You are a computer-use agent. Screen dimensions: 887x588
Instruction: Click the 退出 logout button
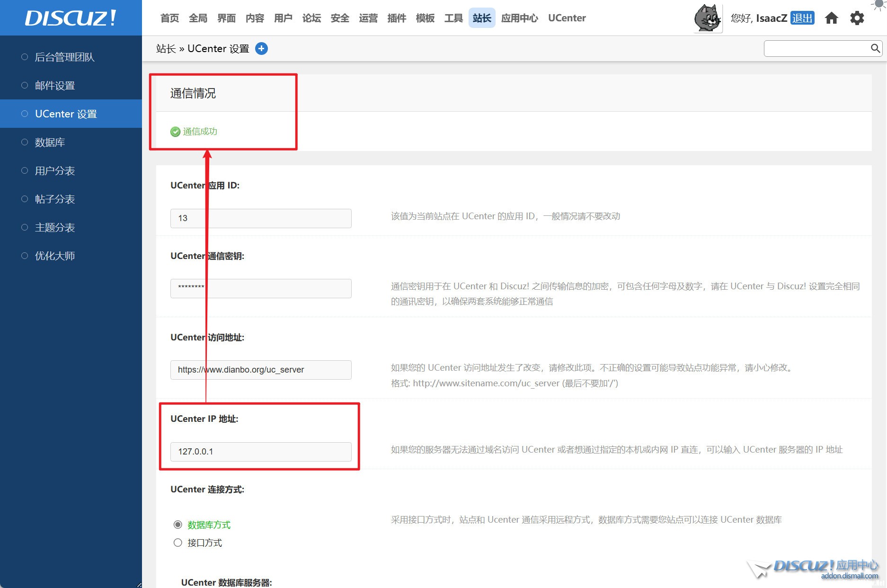(802, 18)
